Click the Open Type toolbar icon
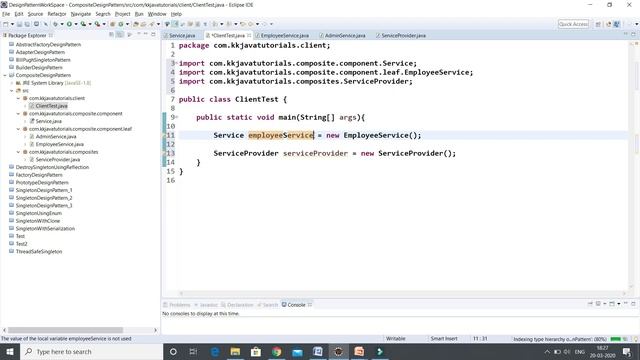Screen dimensions: 640x360 click(136, 24)
